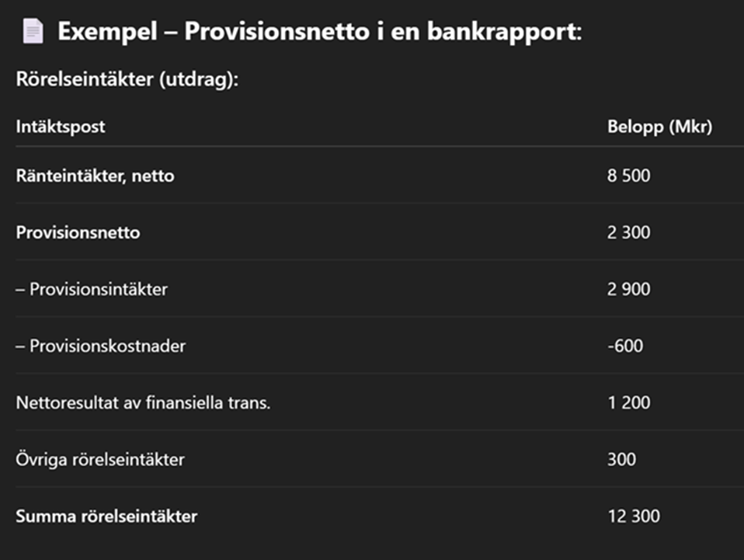Click the 12 300 total amount
Image resolution: width=744 pixels, height=560 pixels.
[x=634, y=517]
